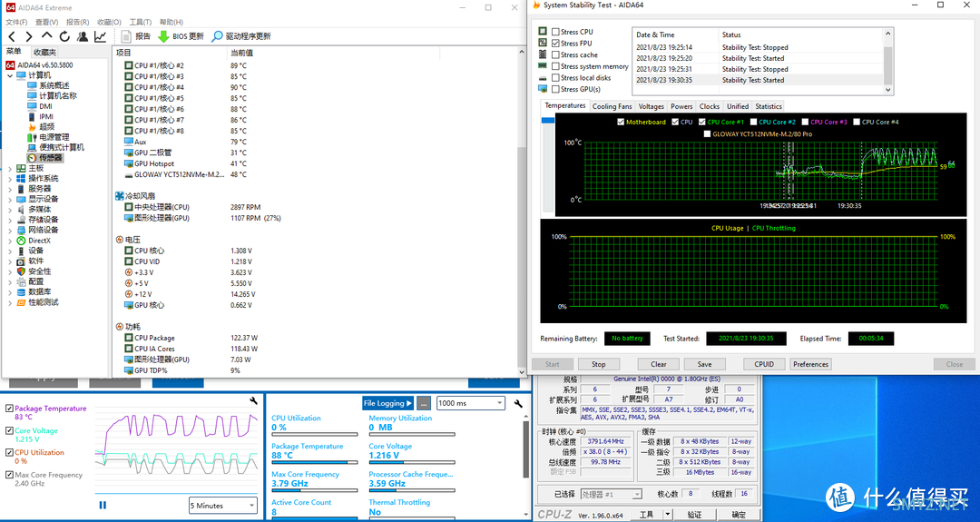Open Preferences in stability test
This screenshot has height=522, width=980.
click(x=810, y=364)
